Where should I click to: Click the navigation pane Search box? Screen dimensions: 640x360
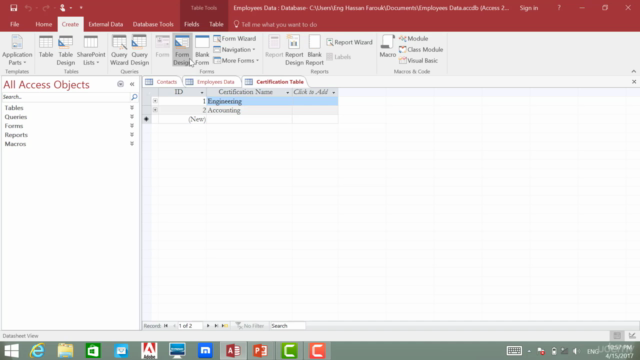66,97
